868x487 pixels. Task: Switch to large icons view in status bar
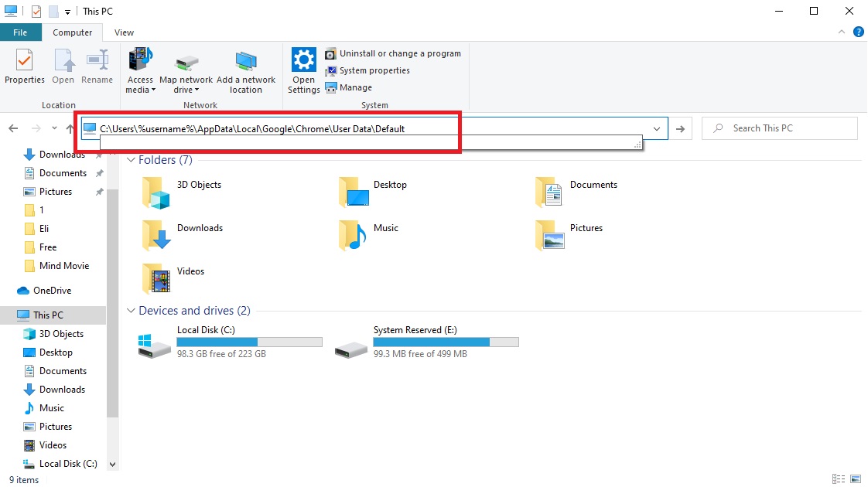click(857, 479)
